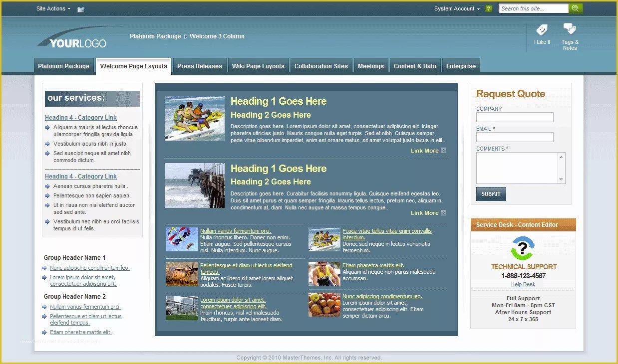Expand the Site Actions arrow chevron

[69, 8]
